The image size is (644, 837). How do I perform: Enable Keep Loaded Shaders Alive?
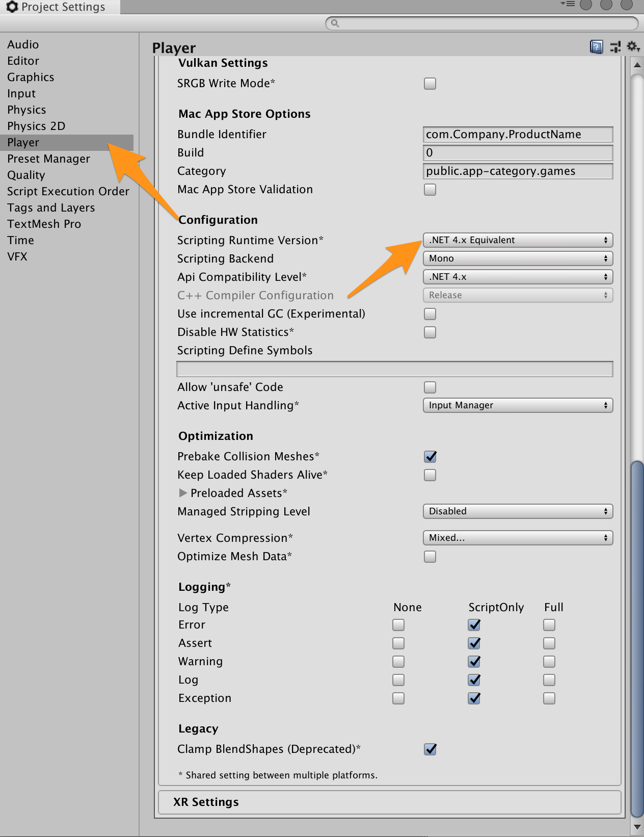tap(430, 475)
